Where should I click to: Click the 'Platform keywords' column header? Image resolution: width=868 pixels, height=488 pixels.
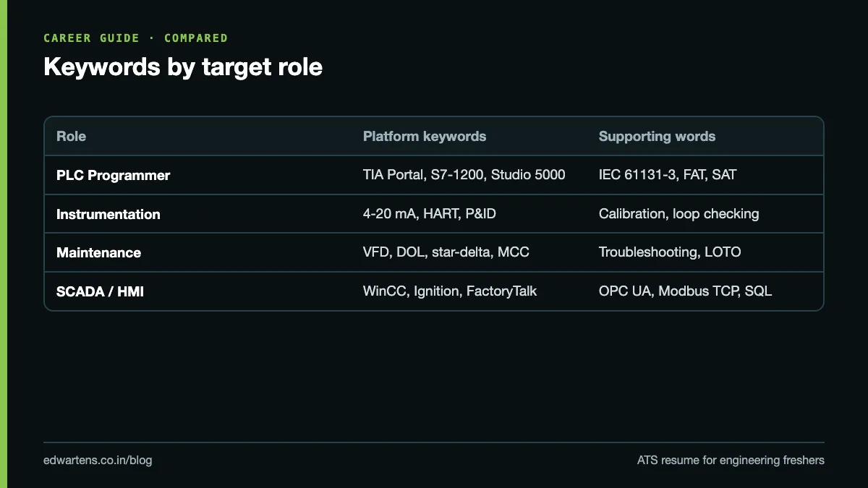[425, 136]
